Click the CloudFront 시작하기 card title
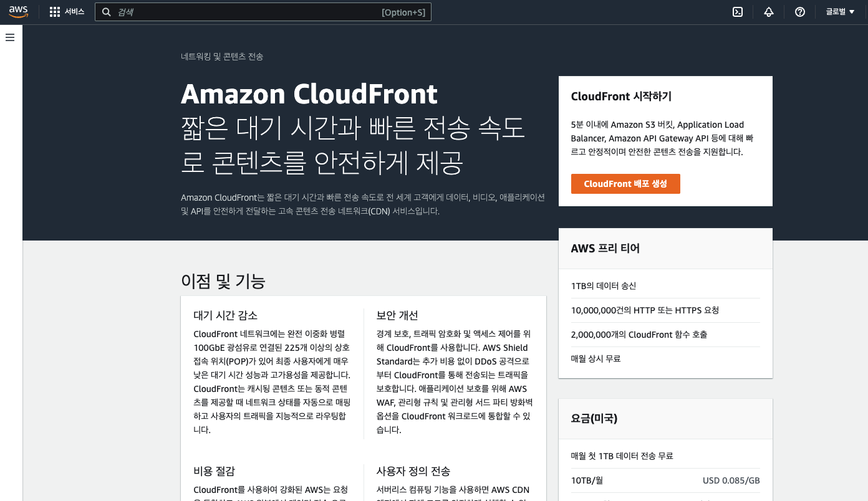Image resolution: width=868 pixels, height=501 pixels. pos(621,97)
